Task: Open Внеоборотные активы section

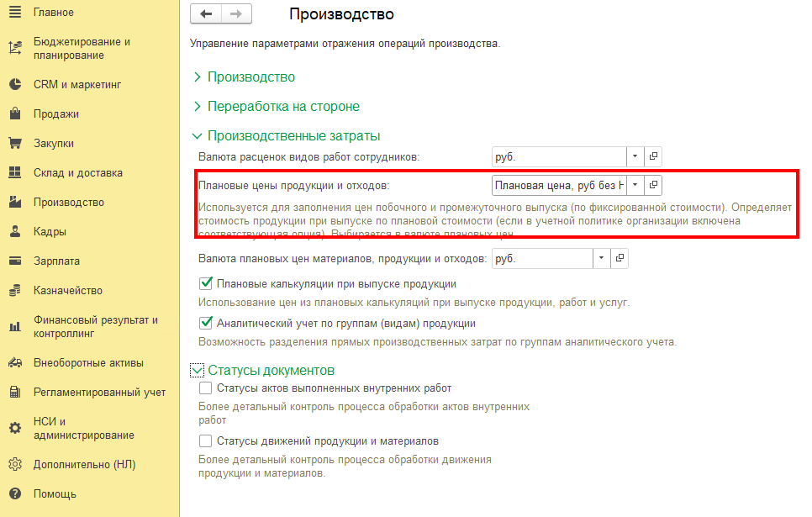Action: tap(88, 362)
